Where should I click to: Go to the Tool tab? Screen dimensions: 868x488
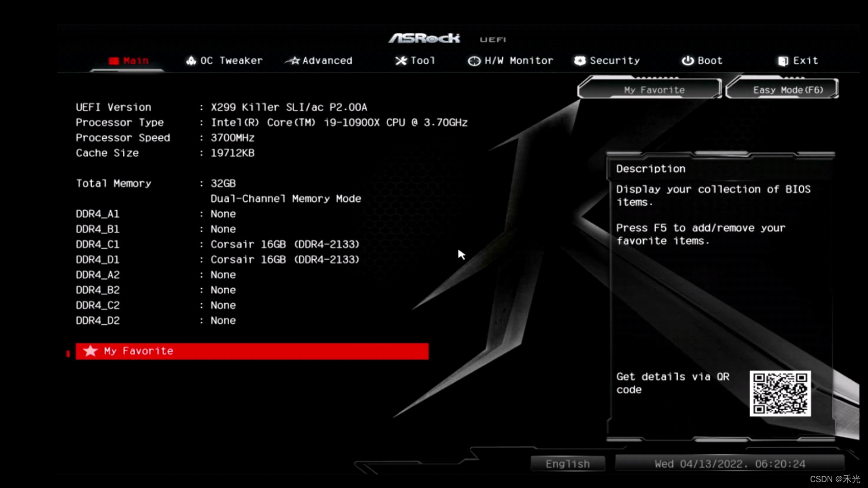tap(423, 61)
